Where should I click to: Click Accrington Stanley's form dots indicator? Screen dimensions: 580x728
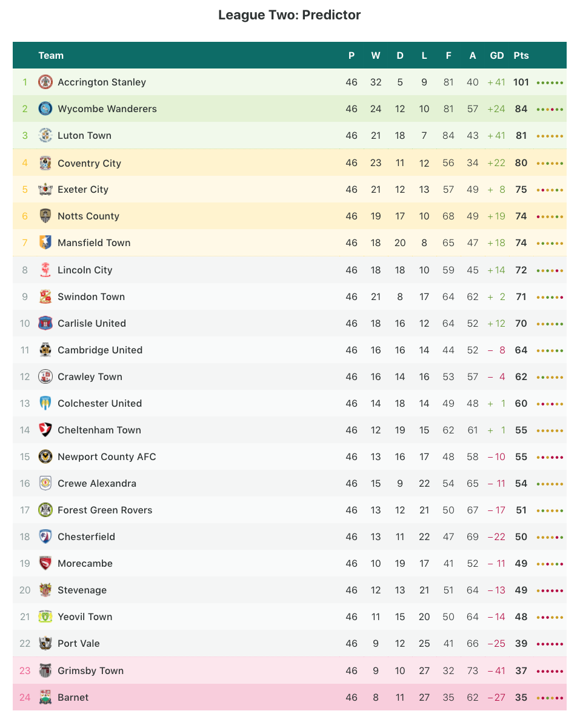click(x=550, y=82)
